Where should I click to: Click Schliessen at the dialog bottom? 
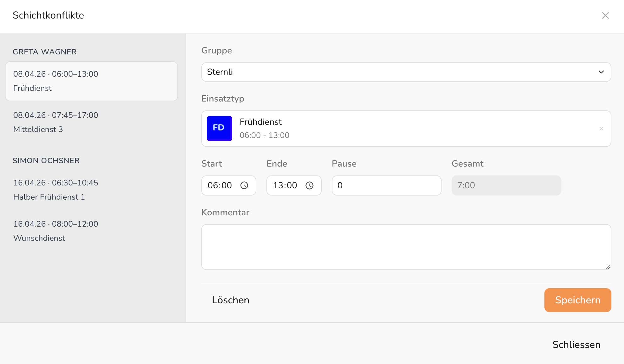576,345
